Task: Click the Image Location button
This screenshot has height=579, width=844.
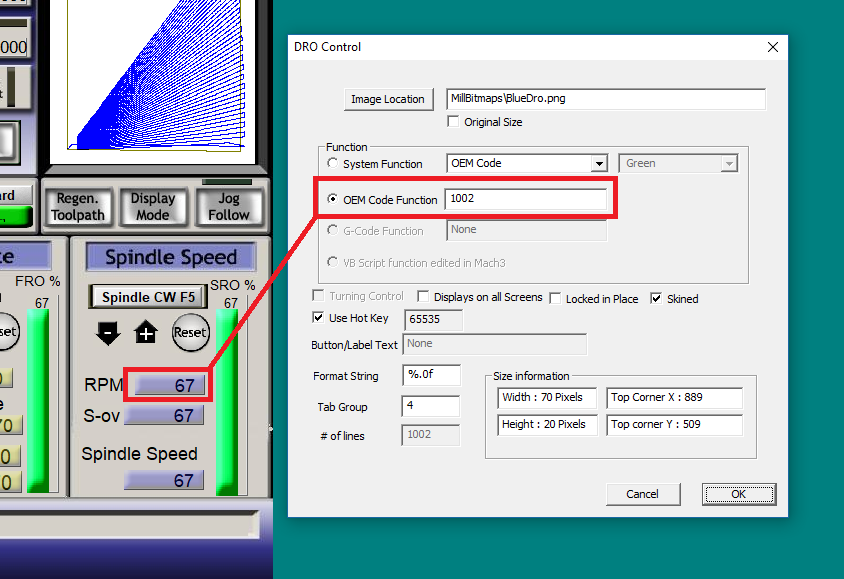Action: tap(388, 99)
